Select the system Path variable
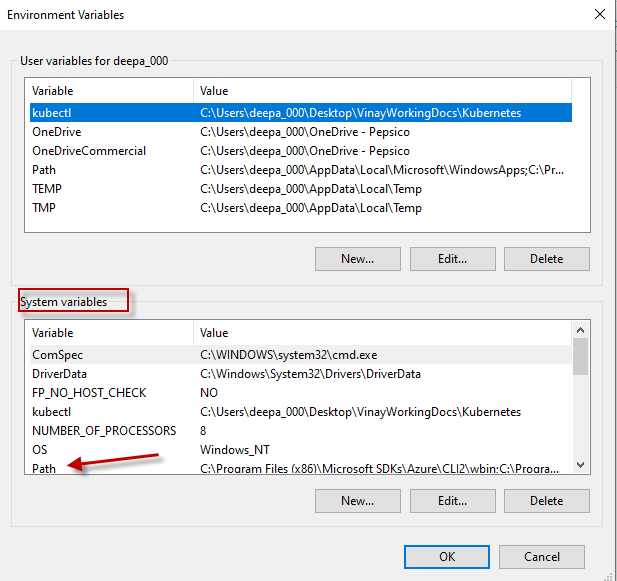Image resolution: width=617 pixels, height=581 pixels. pyautogui.click(x=301, y=468)
